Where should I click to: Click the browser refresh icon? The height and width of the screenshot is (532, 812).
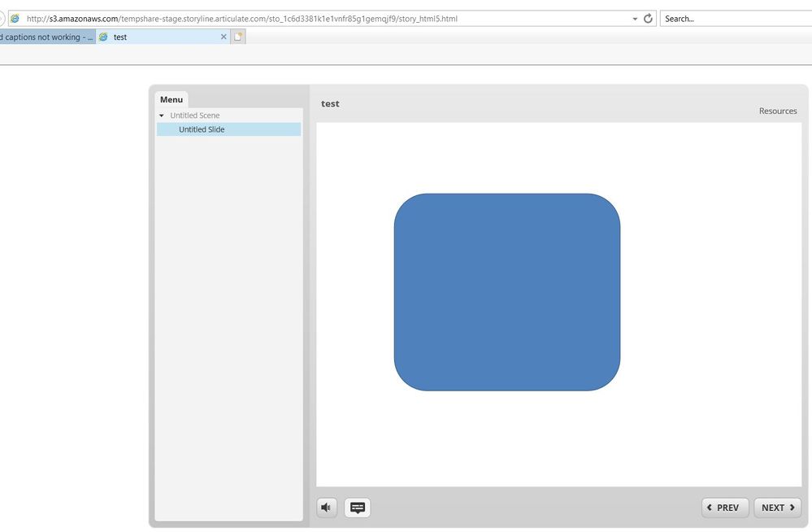(648, 19)
